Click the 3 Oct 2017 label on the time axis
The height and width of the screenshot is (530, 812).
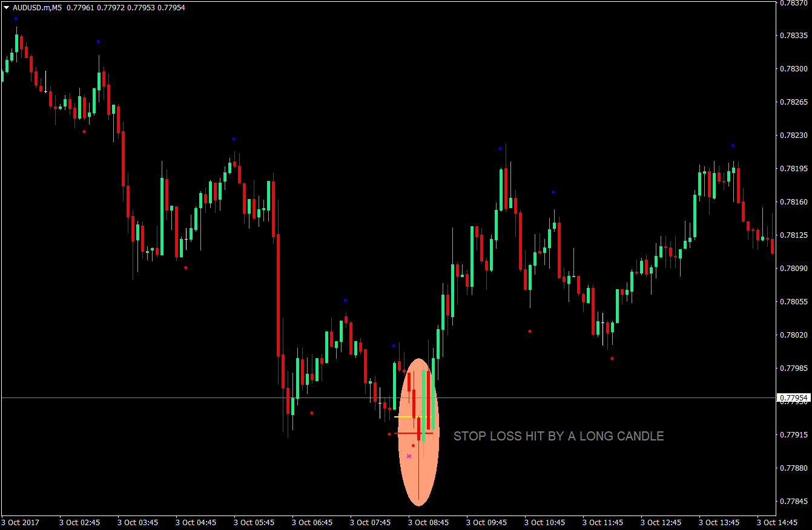tap(21, 522)
